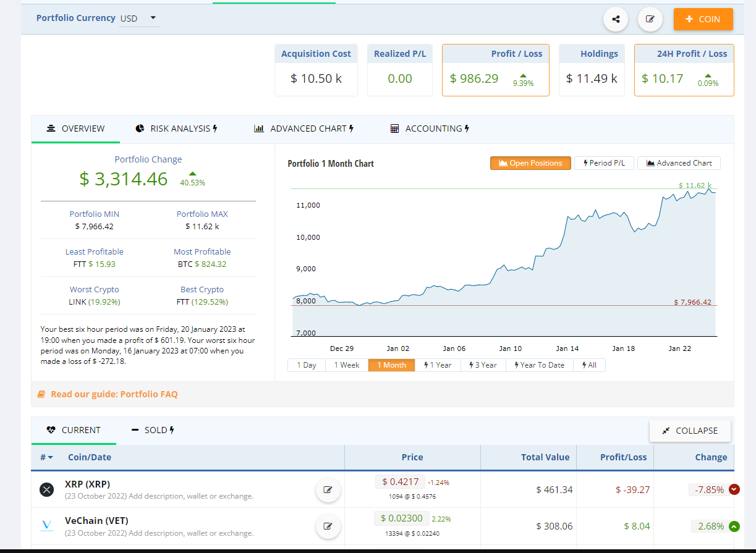Click the VeChain coin logo
The width and height of the screenshot is (756, 553).
(47, 526)
